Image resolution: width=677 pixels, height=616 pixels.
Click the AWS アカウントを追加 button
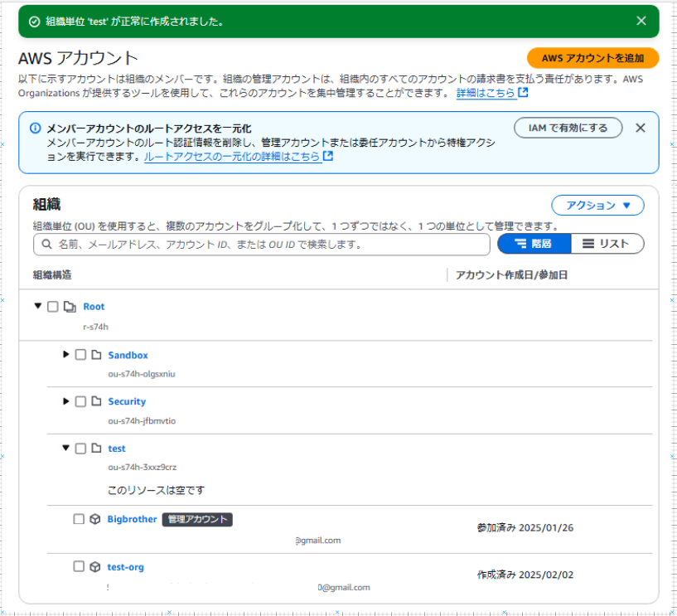pos(593,59)
